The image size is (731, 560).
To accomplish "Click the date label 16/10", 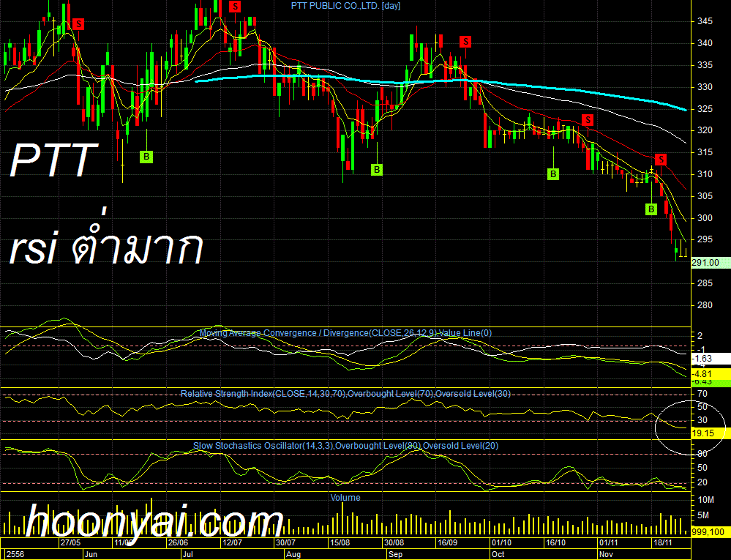I will (555, 542).
